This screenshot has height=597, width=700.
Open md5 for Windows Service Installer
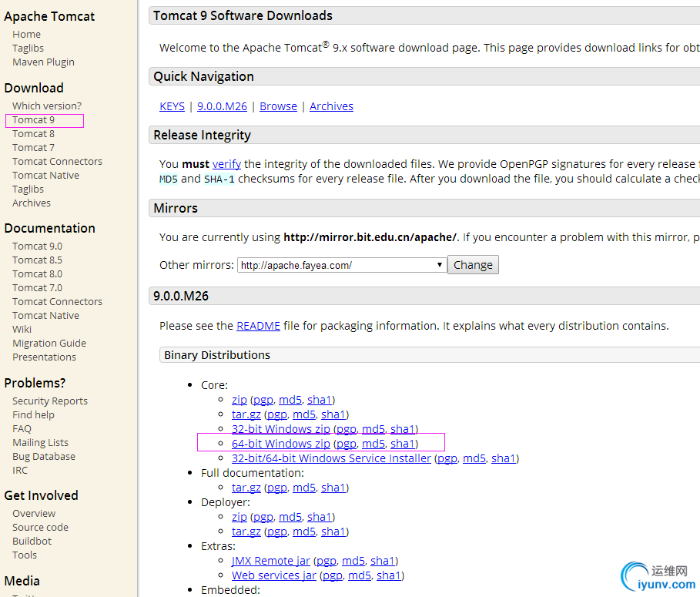pos(474,458)
